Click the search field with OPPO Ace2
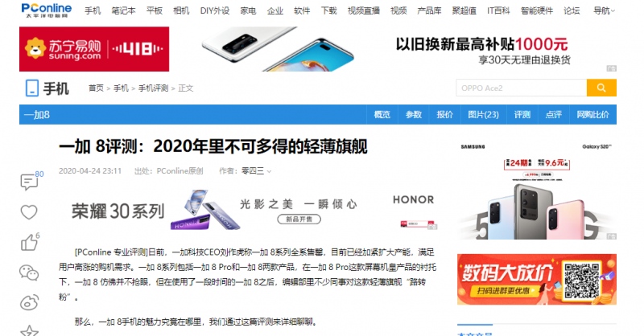Image resolution: width=644 pixels, height=336 pixels. [x=521, y=88]
